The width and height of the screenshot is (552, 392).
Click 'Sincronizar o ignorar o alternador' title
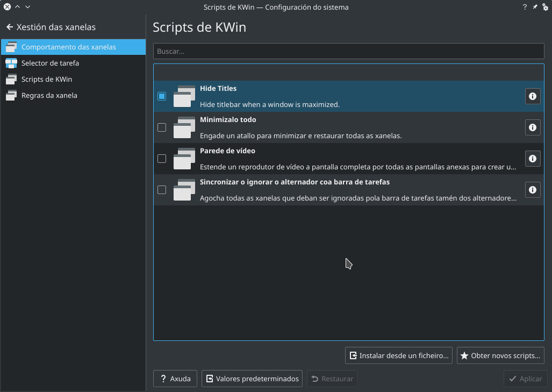click(295, 182)
